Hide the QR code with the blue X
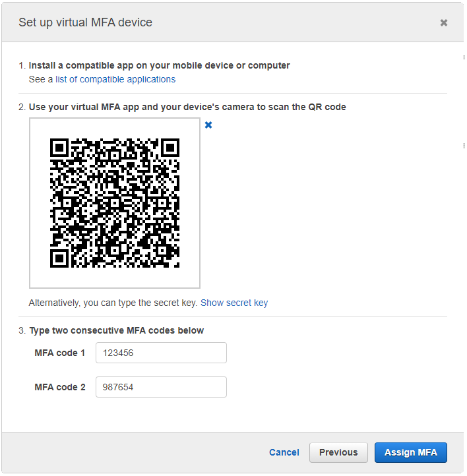 coord(208,125)
